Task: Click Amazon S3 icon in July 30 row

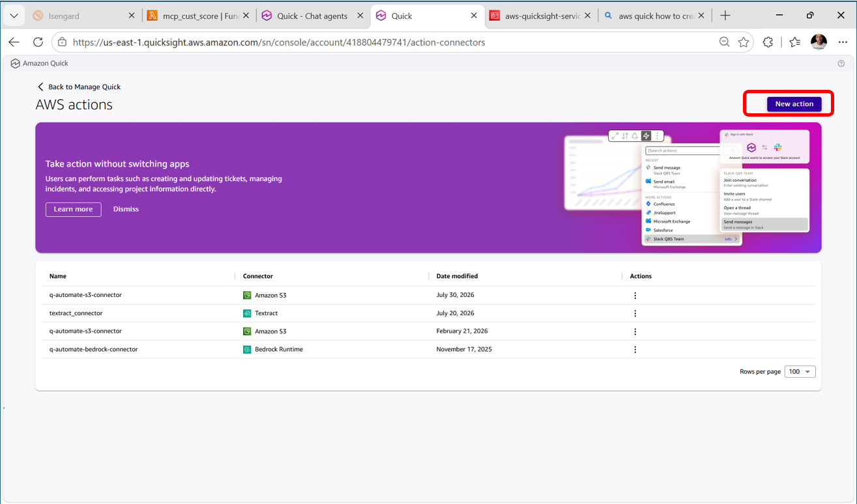Action: pyautogui.click(x=247, y=295)
